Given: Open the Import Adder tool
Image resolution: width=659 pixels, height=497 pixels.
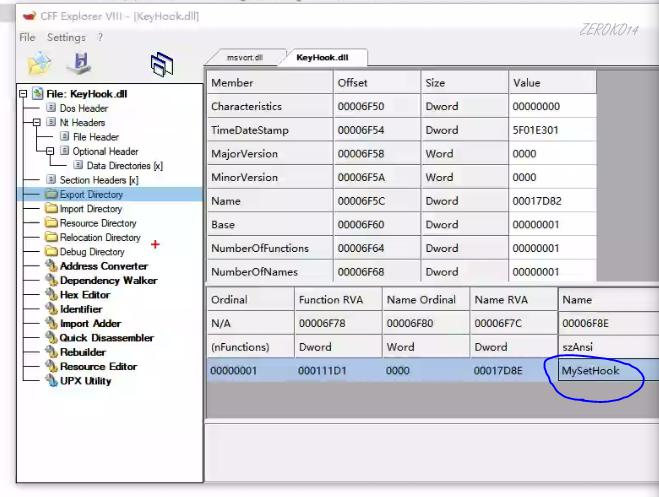Looking at the screenshot, I should (x=90, y=323).
